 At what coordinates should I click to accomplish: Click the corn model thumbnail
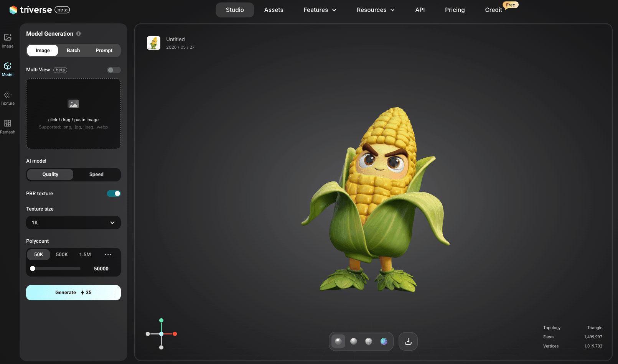point(153,43)
